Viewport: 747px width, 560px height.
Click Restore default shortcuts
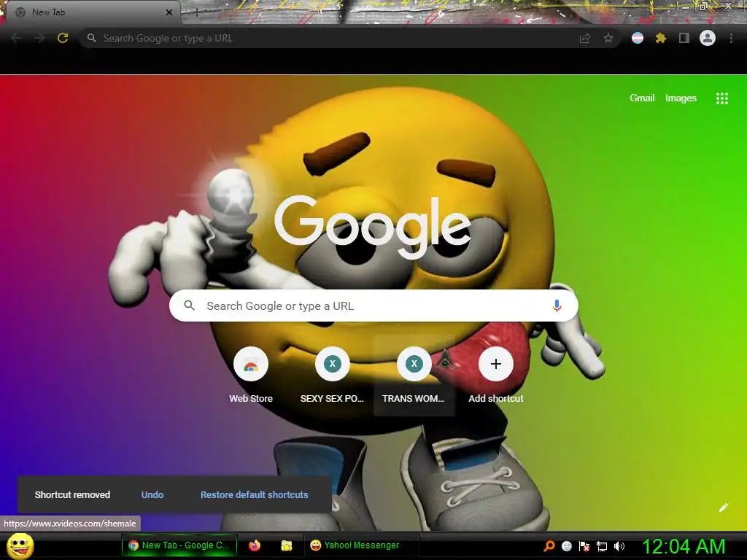point(254,495)
